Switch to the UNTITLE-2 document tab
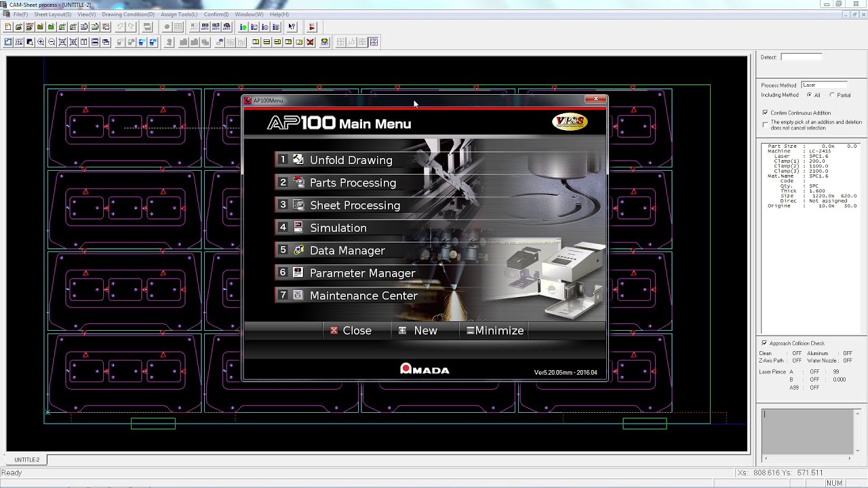 pos(27,460)
